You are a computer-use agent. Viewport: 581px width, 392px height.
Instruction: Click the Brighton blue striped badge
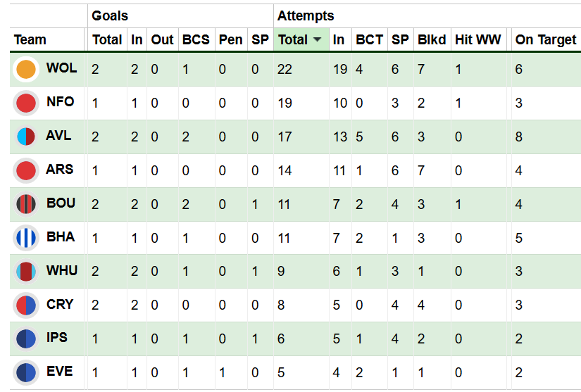26,238
